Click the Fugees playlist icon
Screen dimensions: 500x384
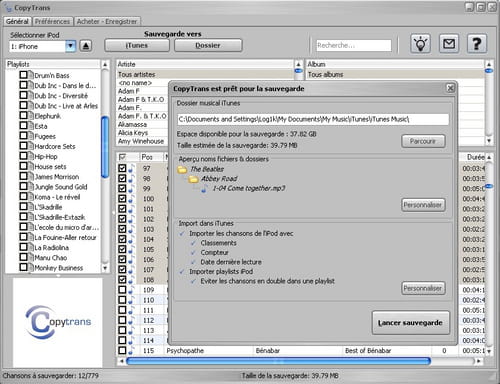(x=31, y=136)
